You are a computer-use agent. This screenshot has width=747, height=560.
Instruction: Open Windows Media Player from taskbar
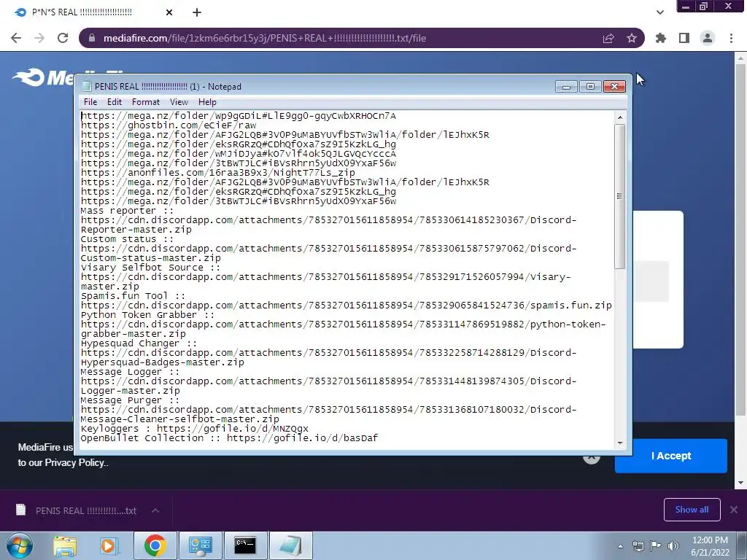(x=108, y=545)
